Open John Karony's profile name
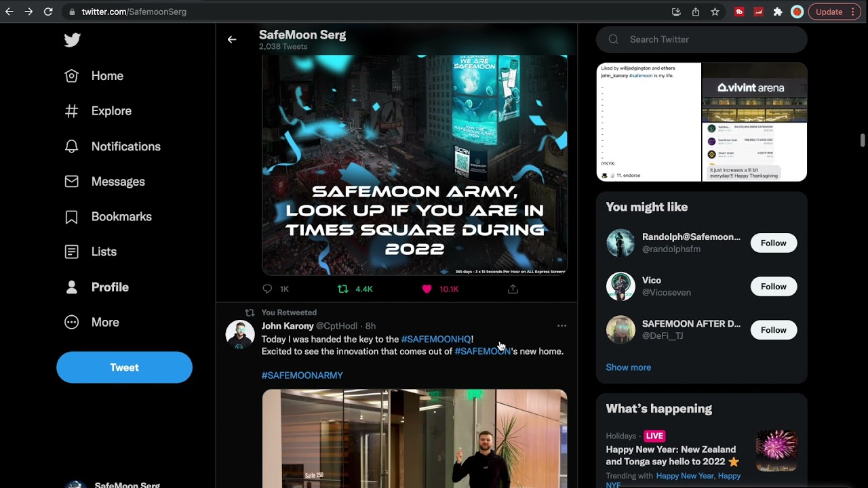868x488 pixels. click(288, 326)
